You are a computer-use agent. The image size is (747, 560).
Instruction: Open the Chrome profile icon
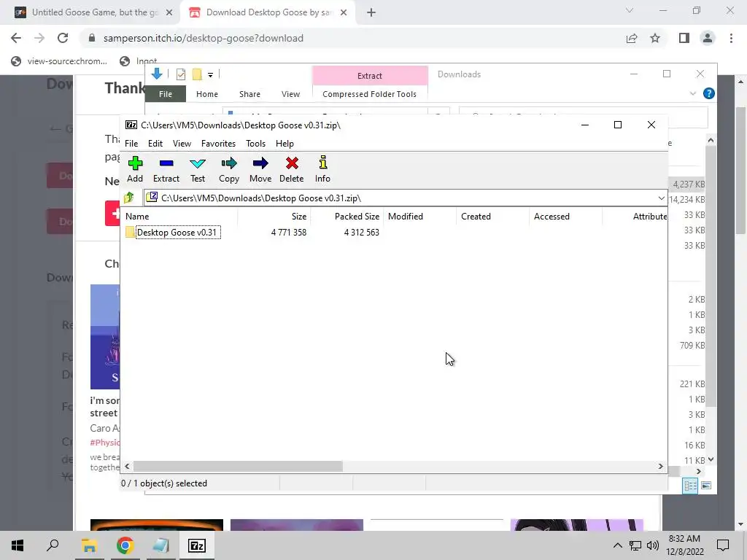[x=708, y=38]
